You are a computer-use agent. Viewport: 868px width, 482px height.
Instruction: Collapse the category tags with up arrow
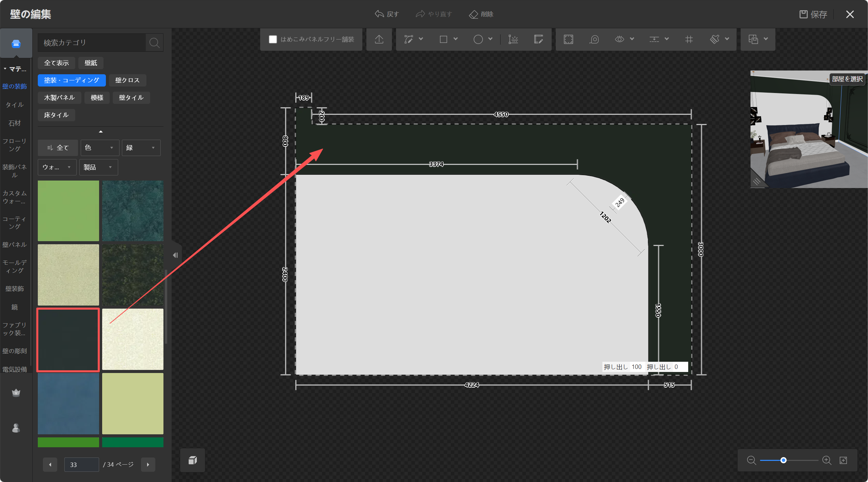100,131
